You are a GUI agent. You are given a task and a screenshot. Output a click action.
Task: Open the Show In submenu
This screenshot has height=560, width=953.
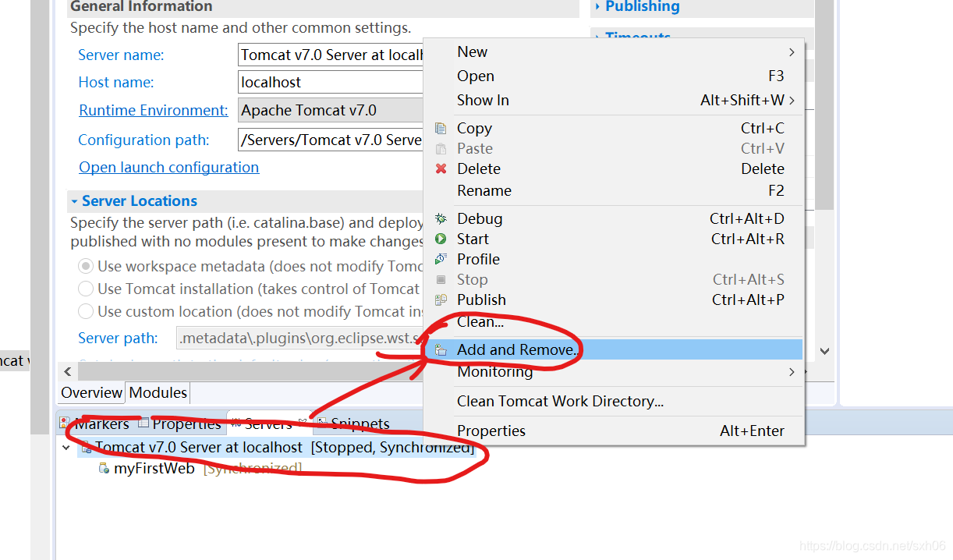pos(615,100)
